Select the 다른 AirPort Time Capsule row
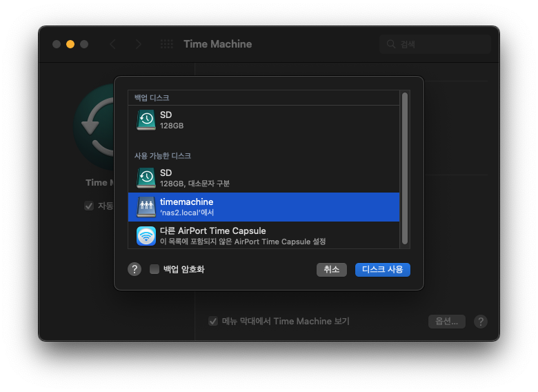538x392 pixels. pyautogui.click(x=263, y=236)
